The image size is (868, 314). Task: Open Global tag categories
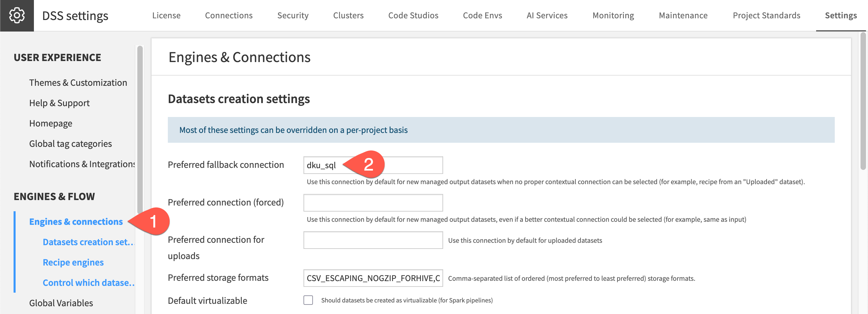click(71, 144)
